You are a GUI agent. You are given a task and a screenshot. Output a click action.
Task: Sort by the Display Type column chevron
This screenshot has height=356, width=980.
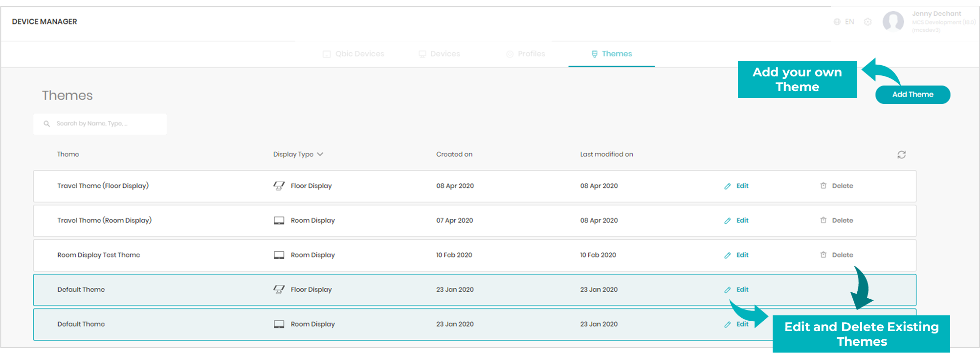320,154
